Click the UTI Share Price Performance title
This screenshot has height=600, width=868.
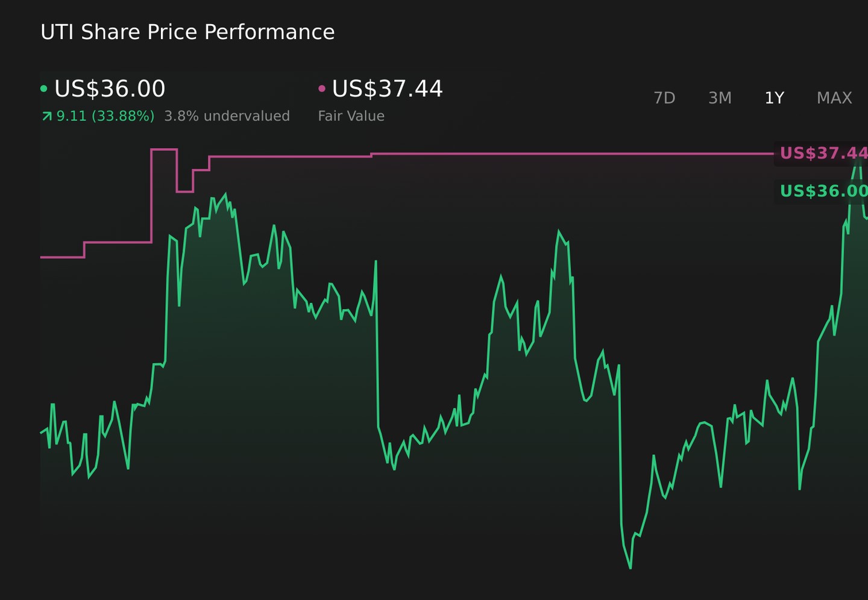coord(187,32)
